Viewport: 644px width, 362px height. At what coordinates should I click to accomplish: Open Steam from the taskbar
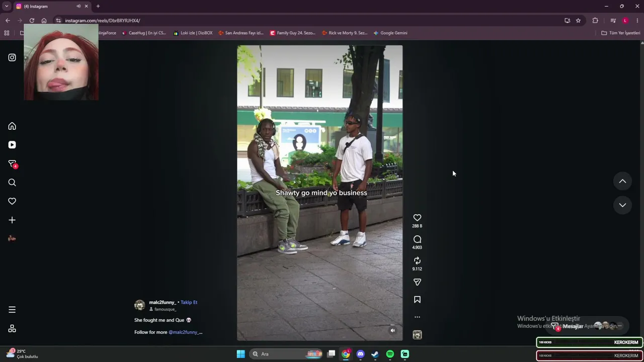pyautogui.click(x=375, y=354)
